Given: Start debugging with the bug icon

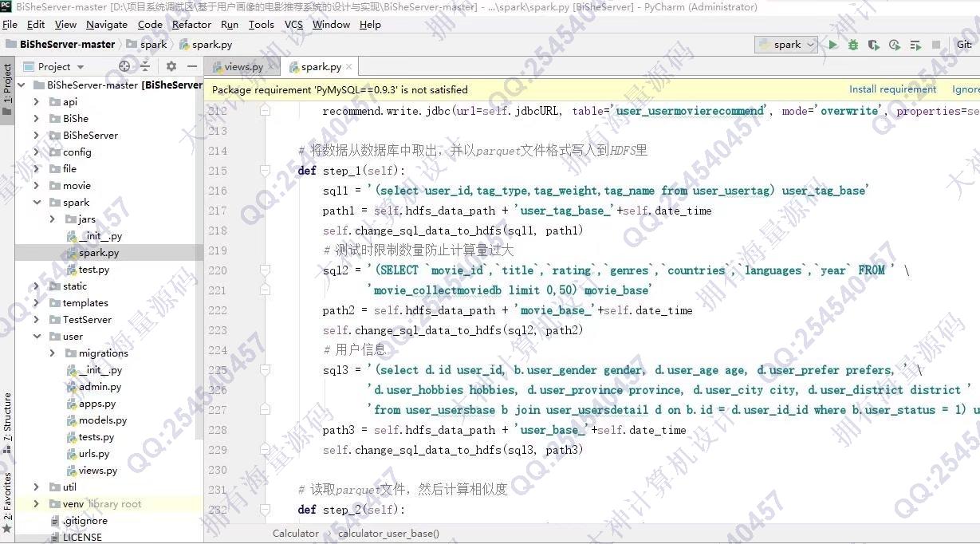Looking at the screenshot, I should pyautogui.click(x=853, y=45).
